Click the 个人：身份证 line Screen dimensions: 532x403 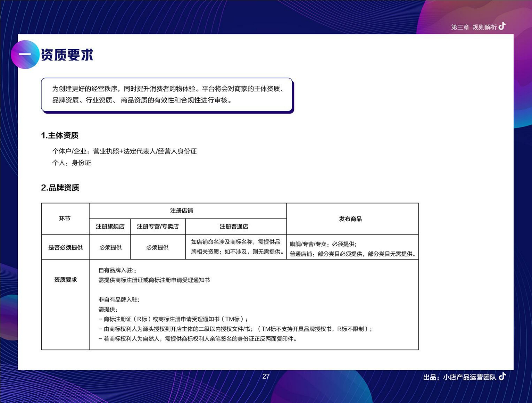72,163
